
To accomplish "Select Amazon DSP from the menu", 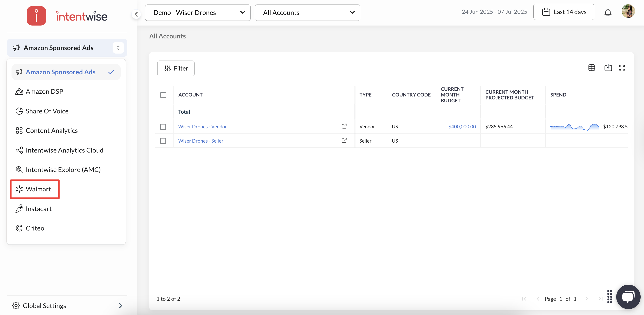I will pos(66,92).
